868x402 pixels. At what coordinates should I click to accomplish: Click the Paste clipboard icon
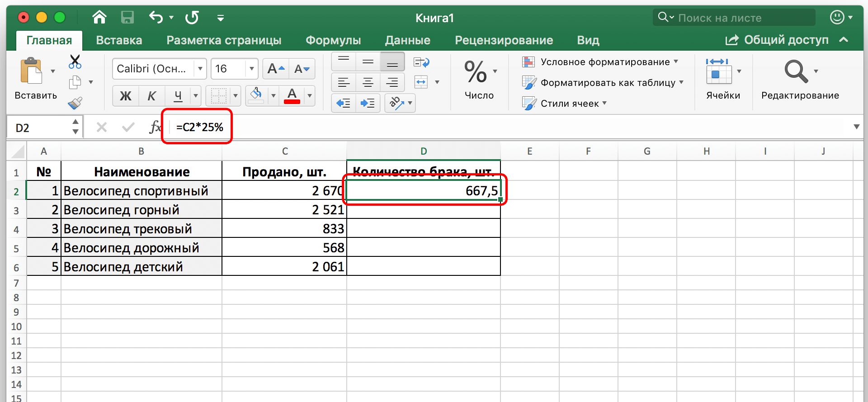point(31,71)
